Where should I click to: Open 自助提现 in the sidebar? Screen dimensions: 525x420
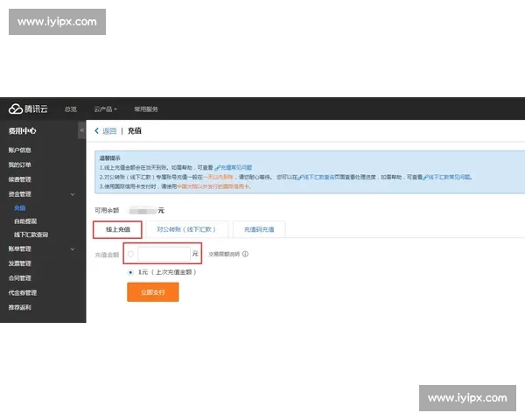click(x=25, y=221)
